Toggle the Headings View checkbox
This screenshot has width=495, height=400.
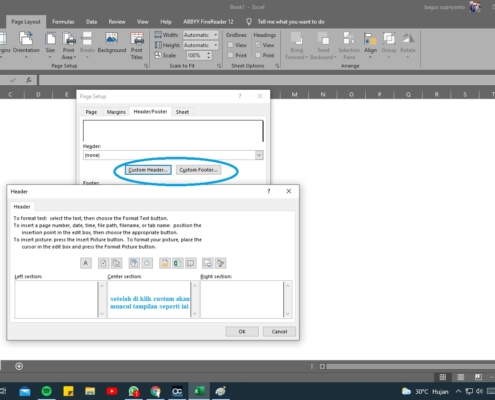[x=258, y=45]
